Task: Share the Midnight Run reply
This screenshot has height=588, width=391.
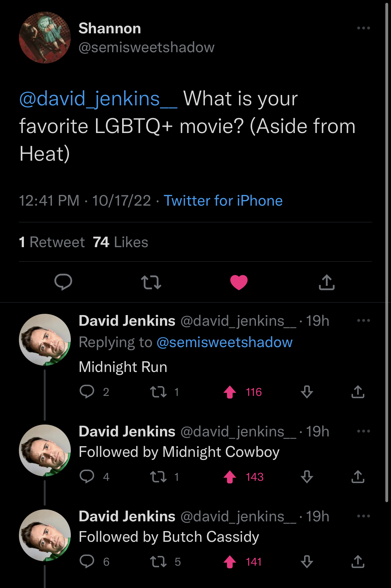Action: (358, 392)
